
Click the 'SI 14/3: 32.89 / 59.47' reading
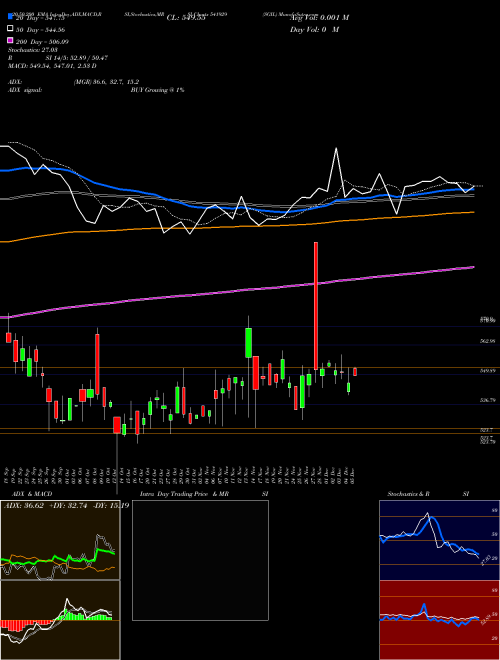[x=77, y=58]
